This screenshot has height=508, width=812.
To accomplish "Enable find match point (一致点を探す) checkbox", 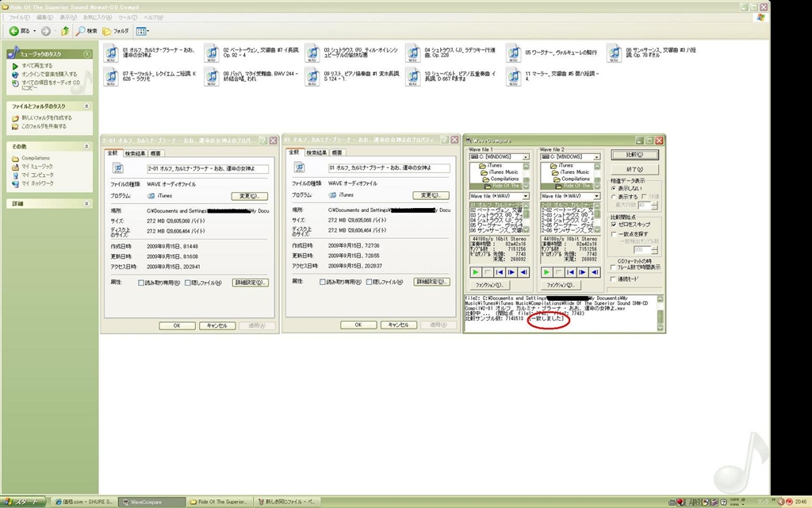I will (x=614, y=234).
